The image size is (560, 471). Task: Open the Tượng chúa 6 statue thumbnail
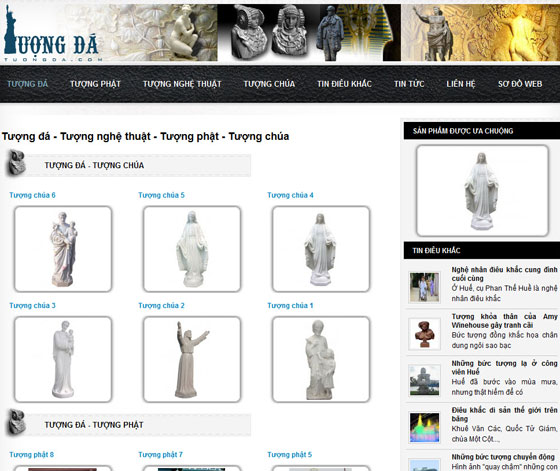click(x=63, y=249)
